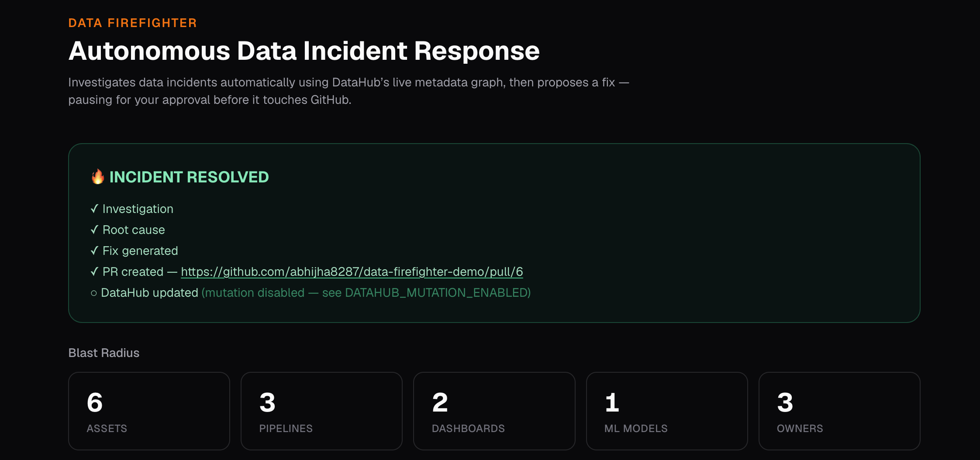Click the DATA FIREFIGHTER label
The image size is (980, 460).
click(133, 23)
